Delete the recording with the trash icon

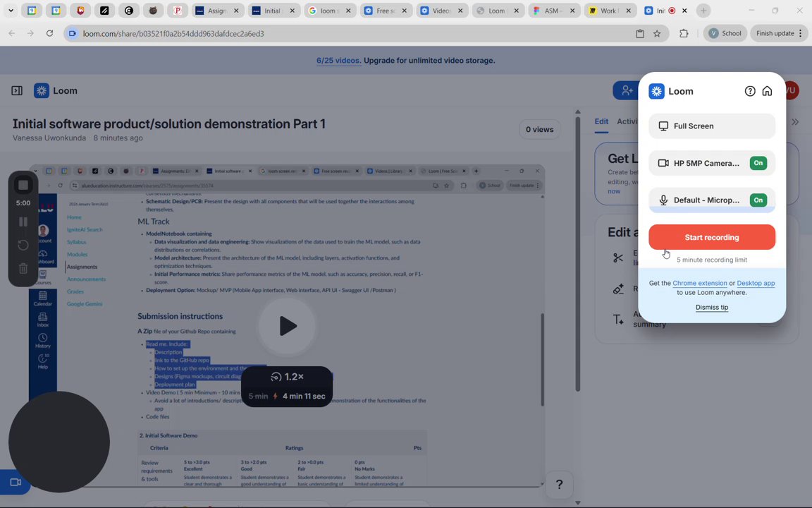coord(23,269)
